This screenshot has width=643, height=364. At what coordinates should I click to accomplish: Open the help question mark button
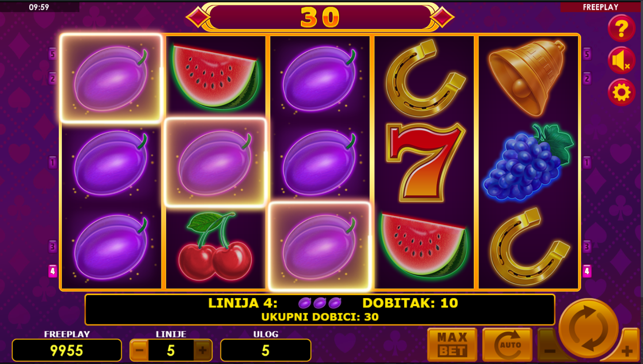click(x=621, y=28)
